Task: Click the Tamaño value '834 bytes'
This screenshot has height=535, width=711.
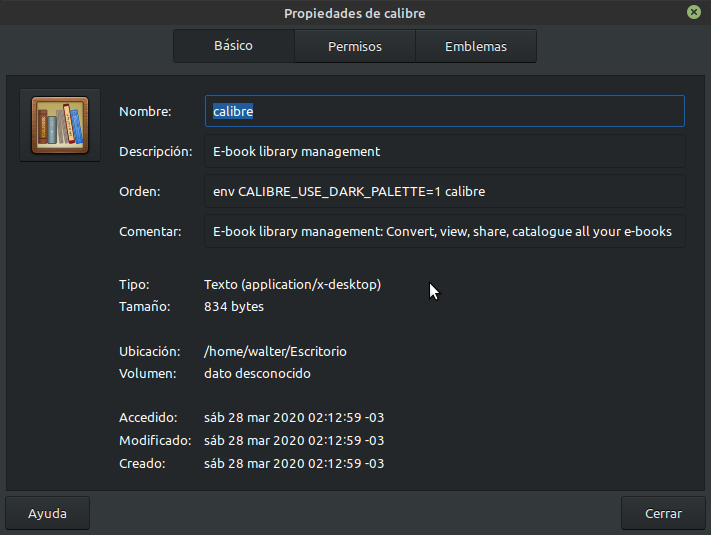Action: click(x=234, y=307)
